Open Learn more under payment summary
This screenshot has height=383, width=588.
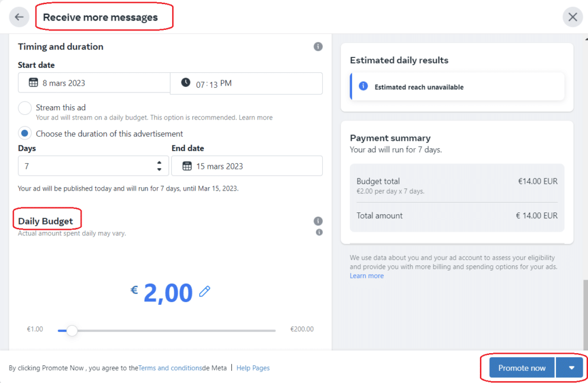pos(366,276)
